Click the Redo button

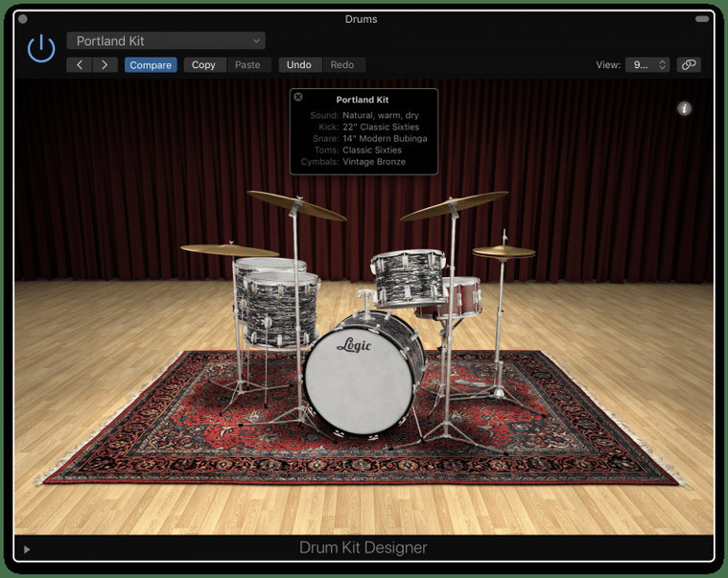pyautogui.click(x=342, y=65)
